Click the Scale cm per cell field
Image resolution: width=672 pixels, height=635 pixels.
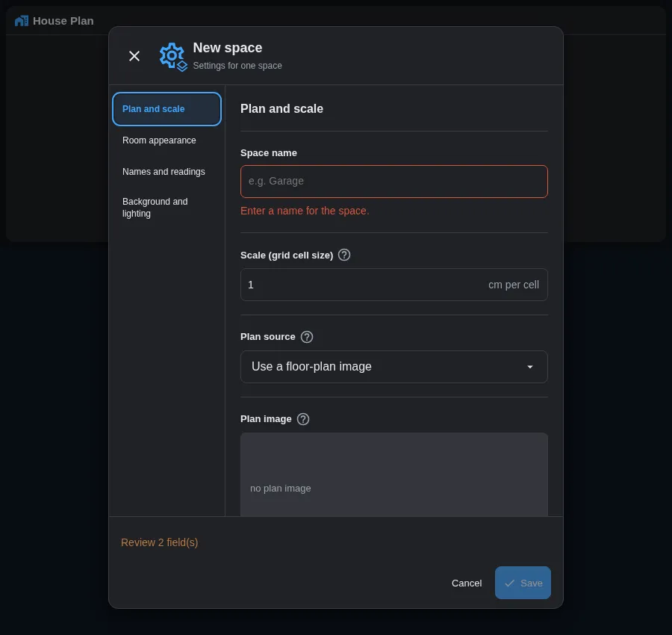(x=393, y=285)
